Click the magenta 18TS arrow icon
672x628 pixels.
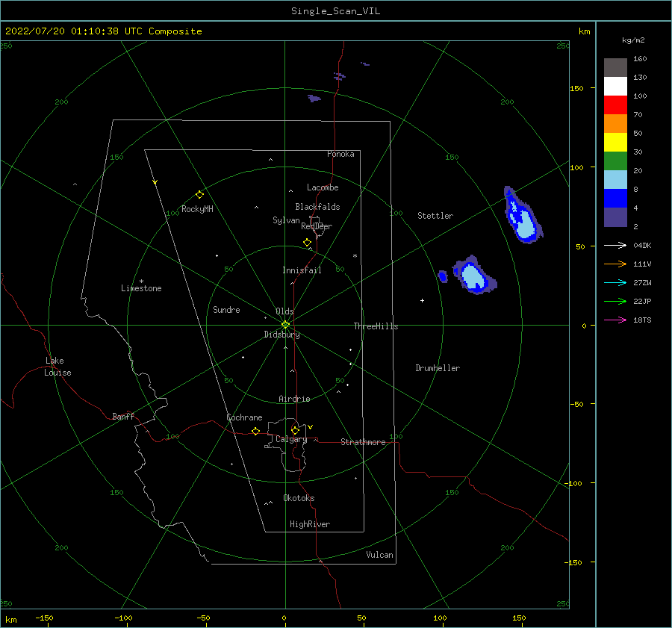pyautogui.click(x=615, y=320)
